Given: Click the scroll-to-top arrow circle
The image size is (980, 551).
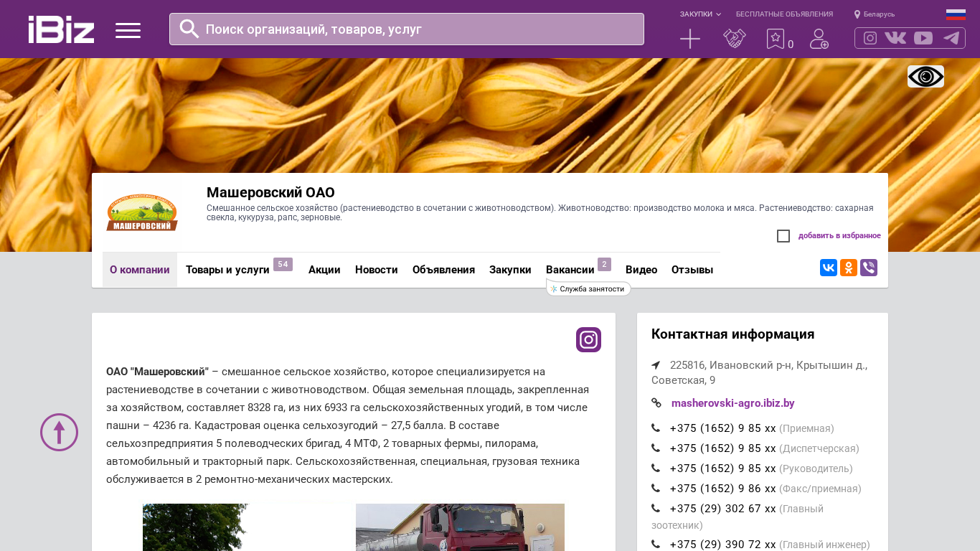Looking at the screenshot, I should pos(59,432).
